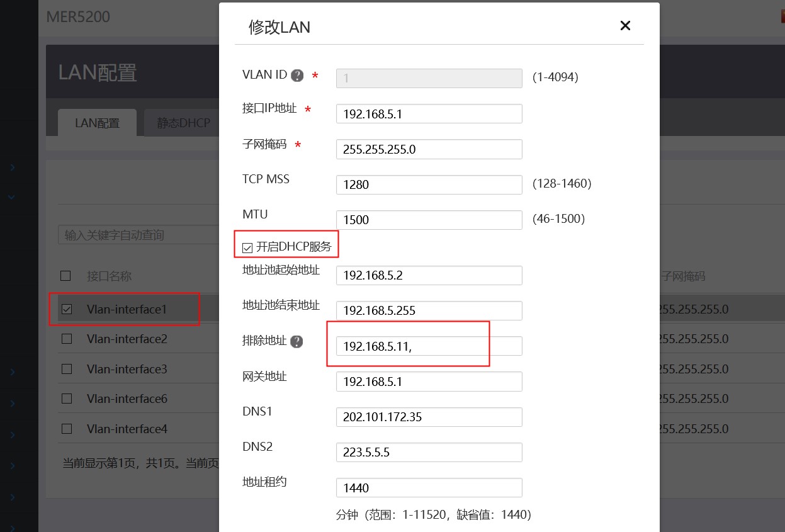Close the 修改LAN dialog with the X
This screenshot has width=785, height=532.
coord(625,26)
